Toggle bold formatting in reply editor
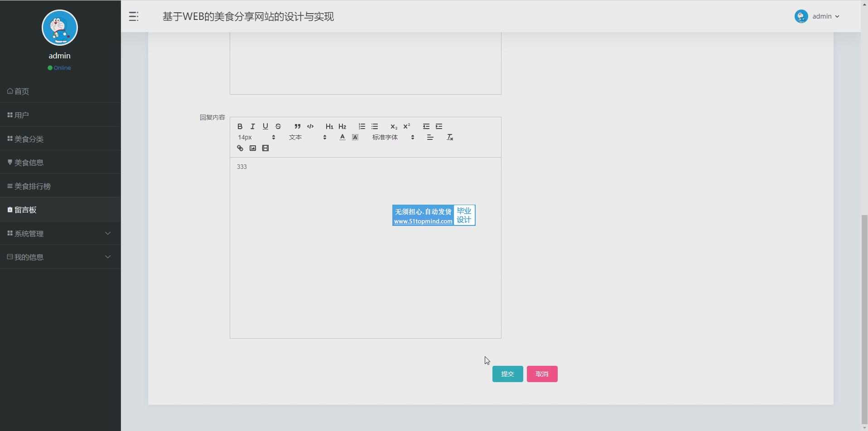 [240, 126]
